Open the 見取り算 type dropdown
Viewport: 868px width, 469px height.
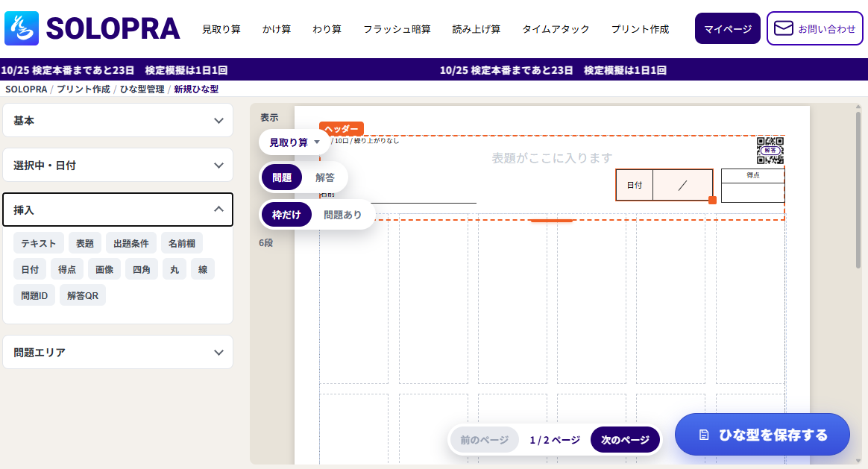point(294,142)
